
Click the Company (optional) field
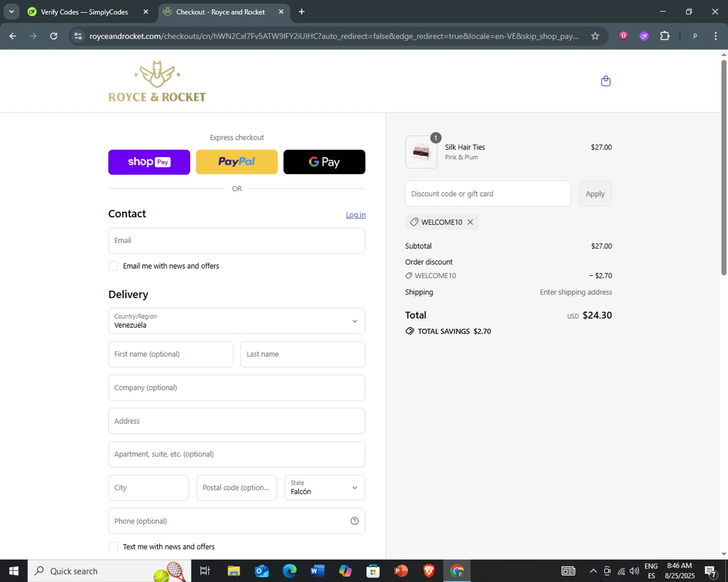coord(237,388)
